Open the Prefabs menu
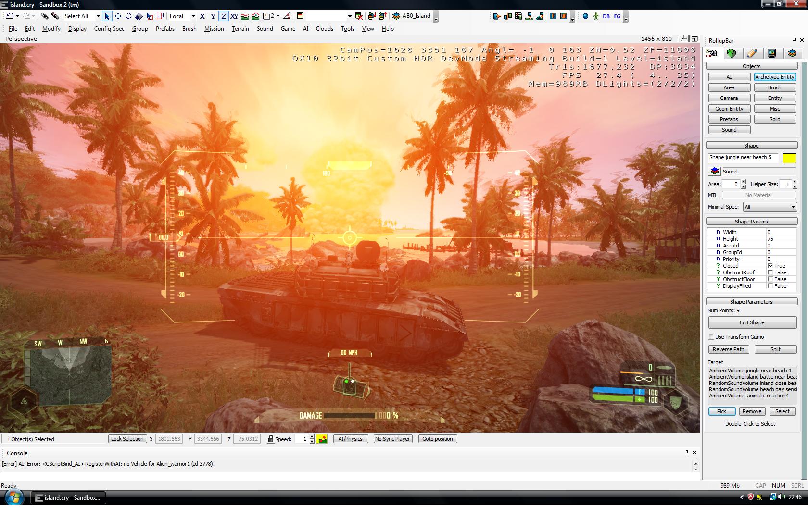This screenshot has height=532, width=808. coord(165,29)
